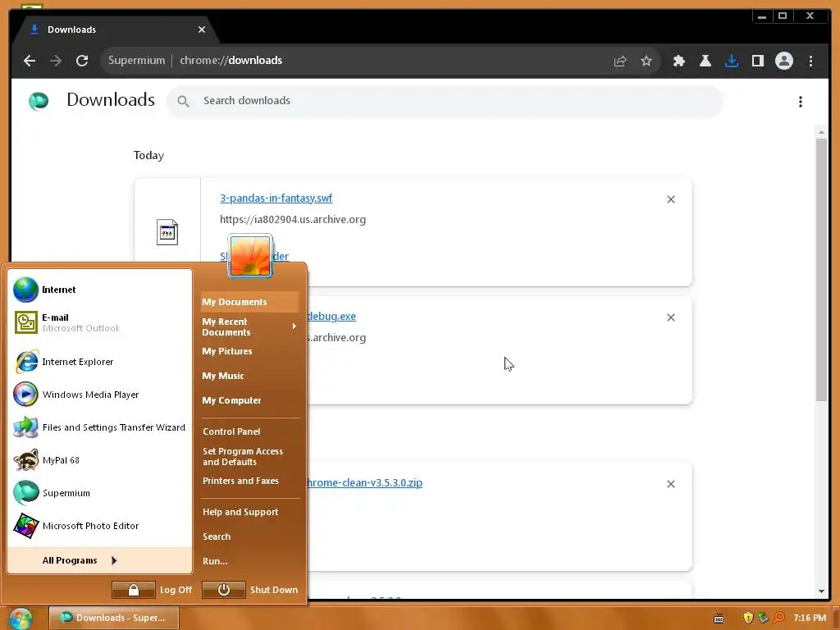The width and height of the screenshot is (840, 630).
Task: Remove the chrome-clean zip download entry
Action: click(x=671, y=484)
